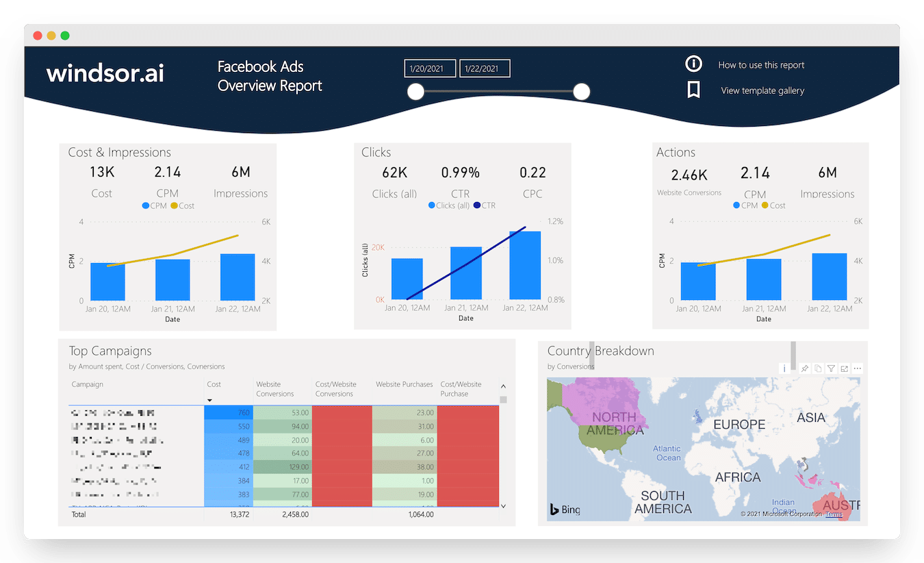Click the Campaign column header
This screenshot has width=924, height=563.
coord(88,384)
